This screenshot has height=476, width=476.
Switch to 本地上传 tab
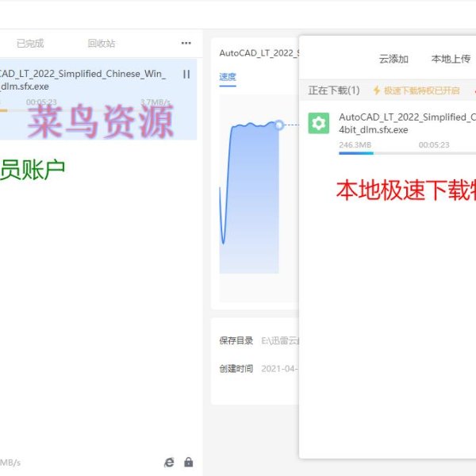point(451,59)
